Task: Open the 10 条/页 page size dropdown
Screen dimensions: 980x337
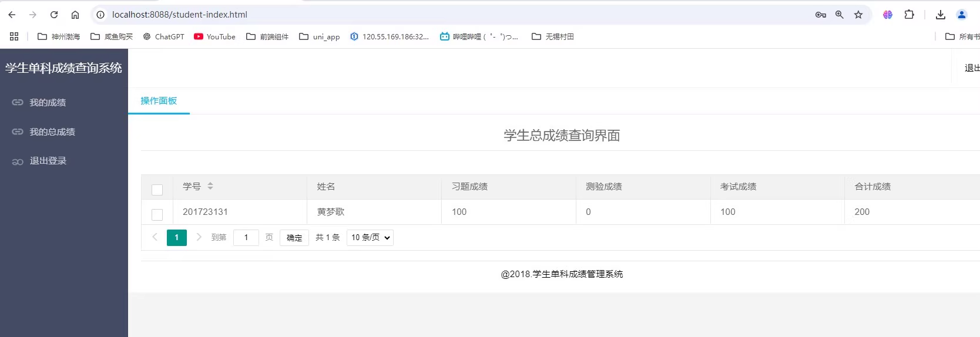Action: coord(370,237)
